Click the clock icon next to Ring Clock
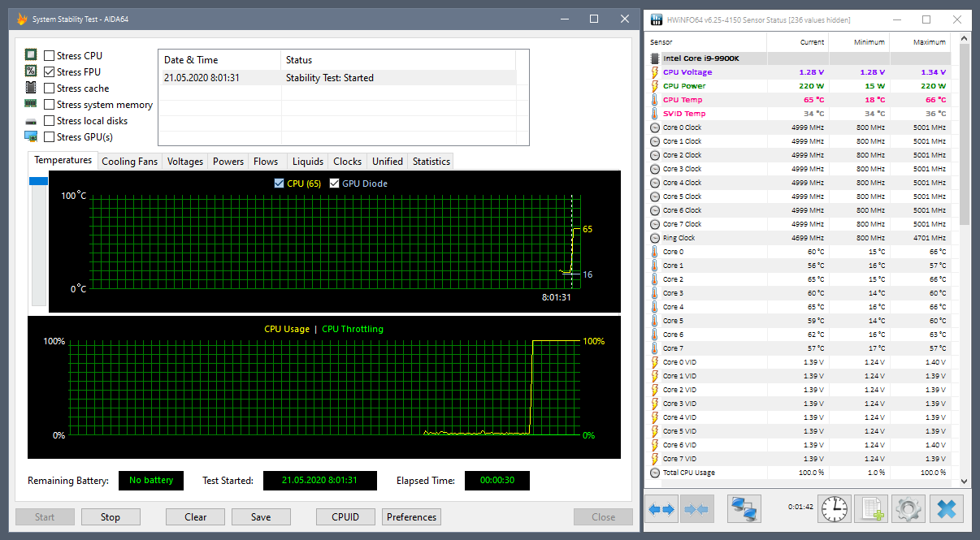 pos(655,238)
